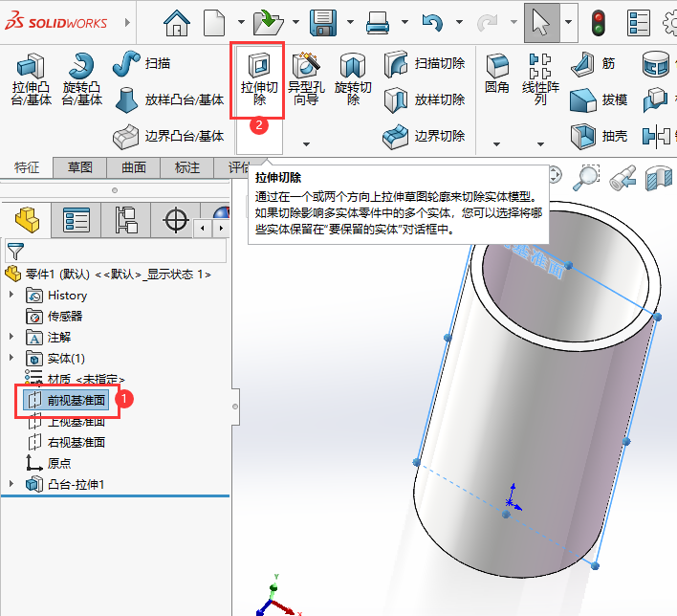Switch to the 特征 (Features) tab
The image size is (677, 616).
(27, 167)
